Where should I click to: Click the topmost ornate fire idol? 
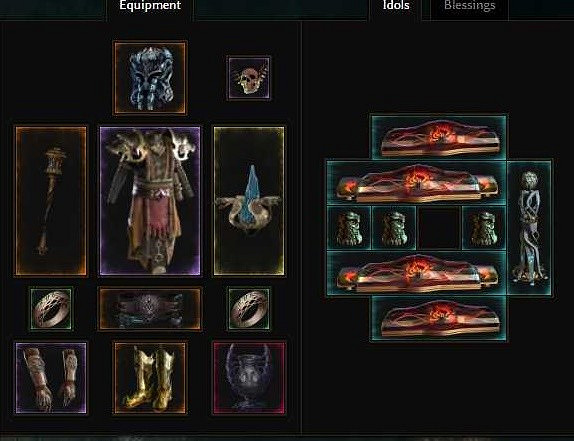439,137
